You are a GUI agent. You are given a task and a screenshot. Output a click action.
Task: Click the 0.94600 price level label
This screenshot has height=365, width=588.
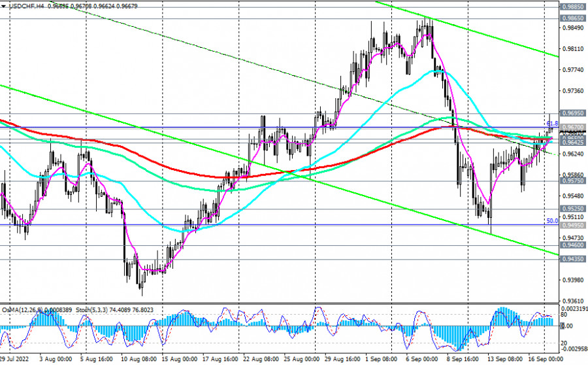coord(573,245)
